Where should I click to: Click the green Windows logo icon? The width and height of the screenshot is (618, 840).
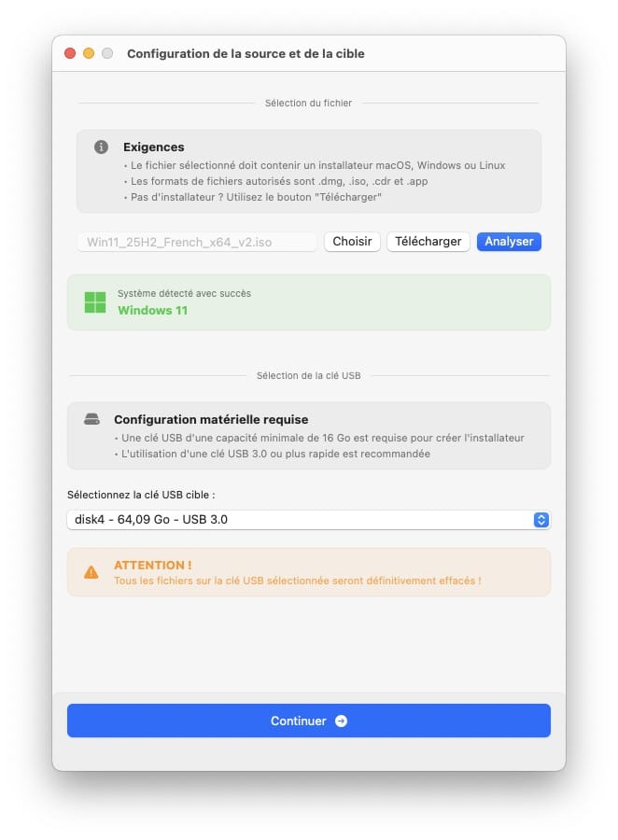point(95,302)
